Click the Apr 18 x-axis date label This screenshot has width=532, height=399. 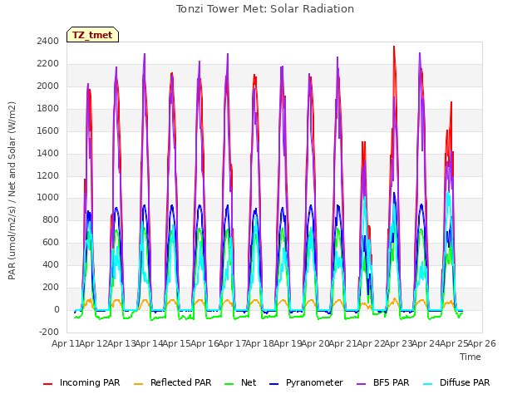(260, 344)
